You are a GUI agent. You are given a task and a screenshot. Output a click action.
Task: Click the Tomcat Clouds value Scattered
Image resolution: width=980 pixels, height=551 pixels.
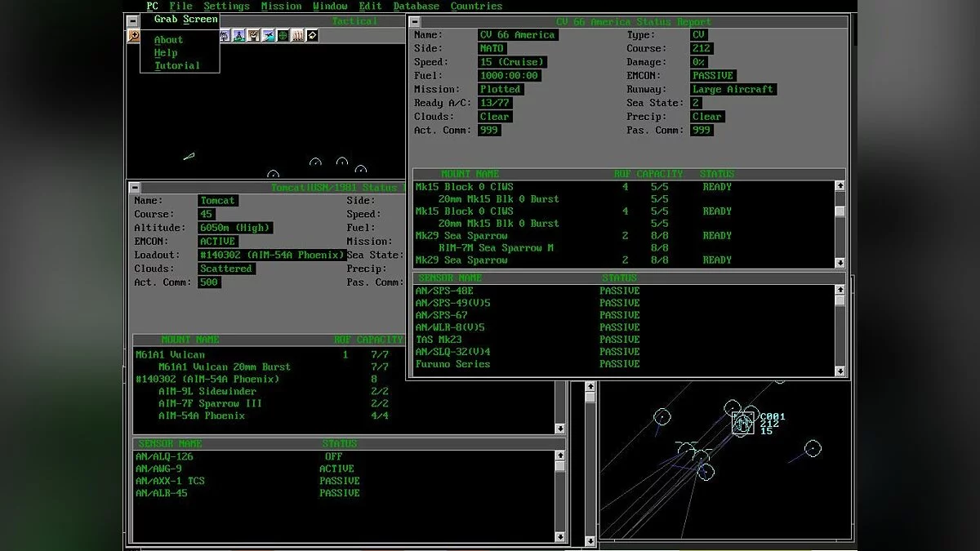click(227, 269)
